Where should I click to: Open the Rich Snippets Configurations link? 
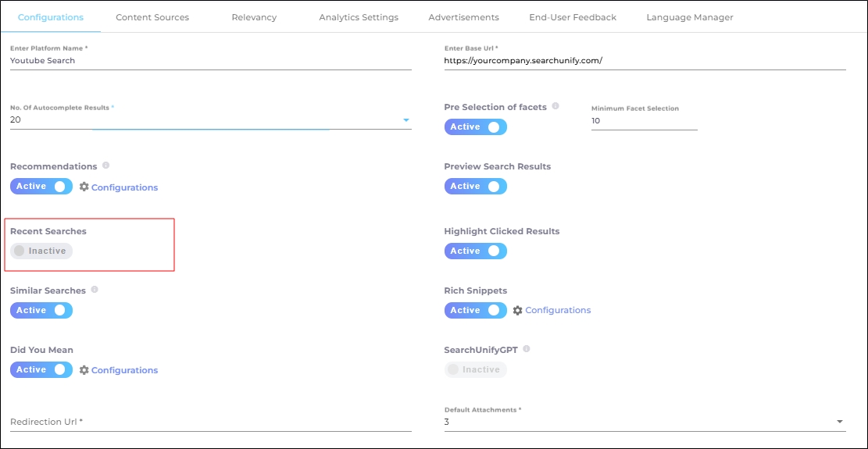tap(558, 311)
